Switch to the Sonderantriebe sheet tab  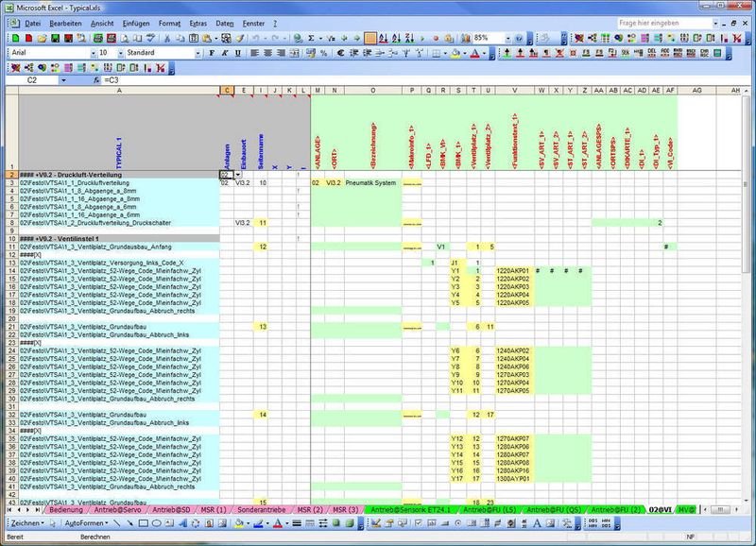tap(261, 505)
